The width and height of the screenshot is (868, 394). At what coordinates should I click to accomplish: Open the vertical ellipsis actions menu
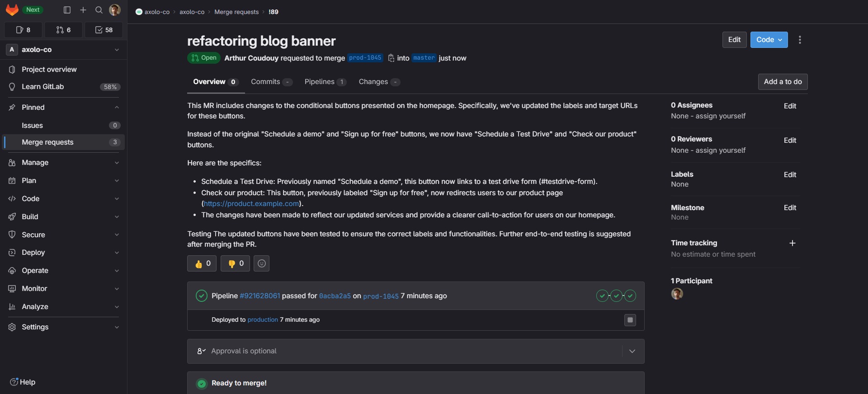point(800,40)
